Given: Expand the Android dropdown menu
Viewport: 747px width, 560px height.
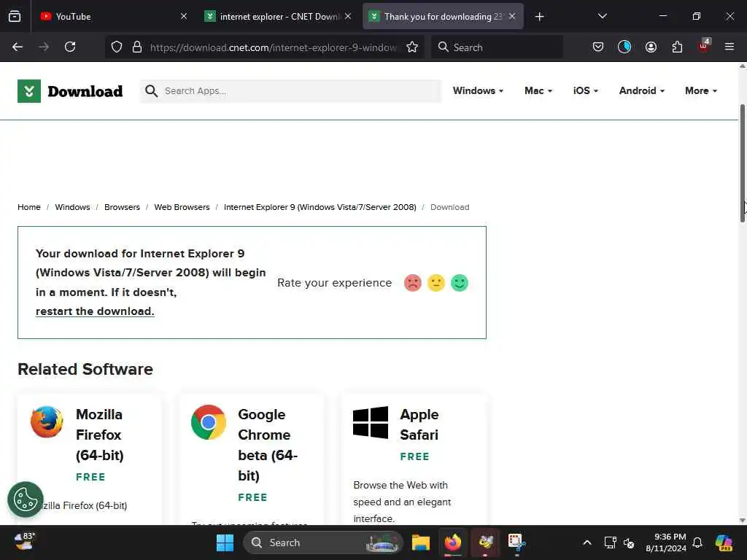Looking at the screenshot, I should click(x=642, y=90).
